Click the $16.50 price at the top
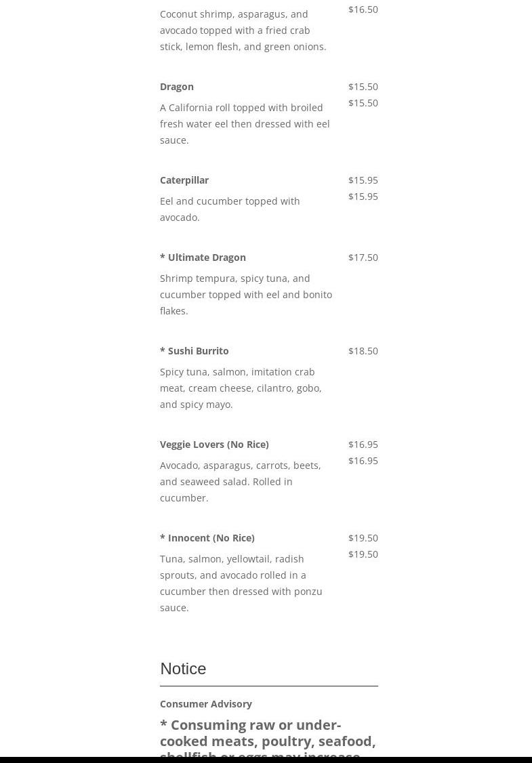The height and width of the screenshot is (763, 532). (363, 9)
